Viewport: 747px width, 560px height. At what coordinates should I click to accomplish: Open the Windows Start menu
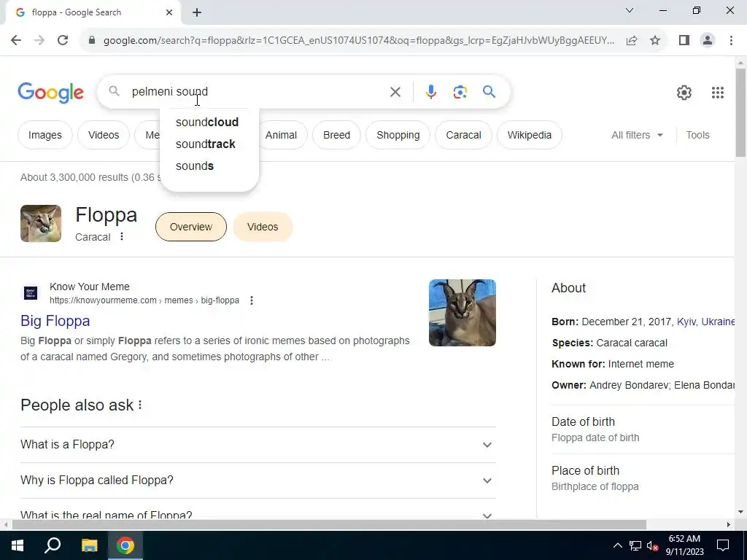(x=18, y=545)
